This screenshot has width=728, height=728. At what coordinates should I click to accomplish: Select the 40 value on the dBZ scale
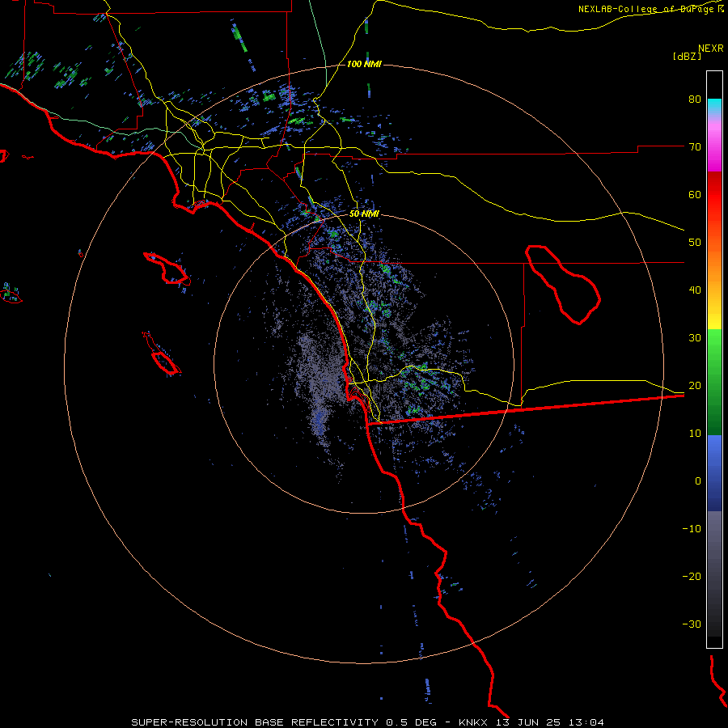click(x=695, y=290)
